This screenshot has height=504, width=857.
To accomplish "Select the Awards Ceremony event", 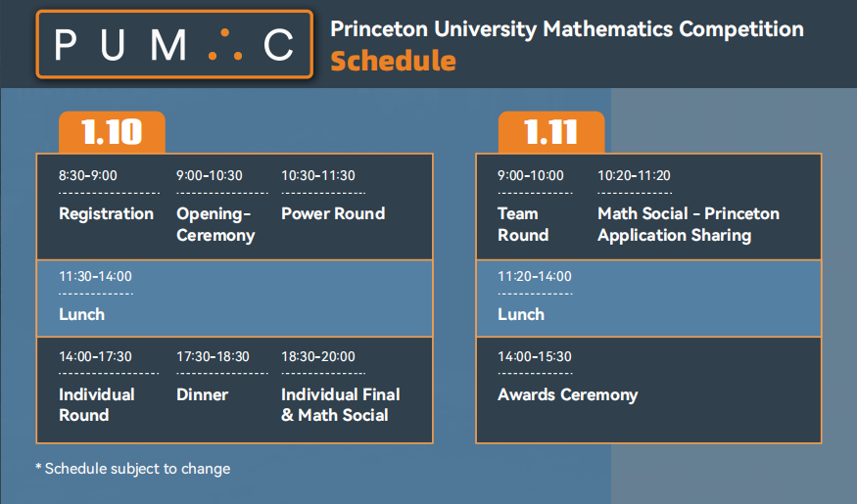I will [567, 394].
